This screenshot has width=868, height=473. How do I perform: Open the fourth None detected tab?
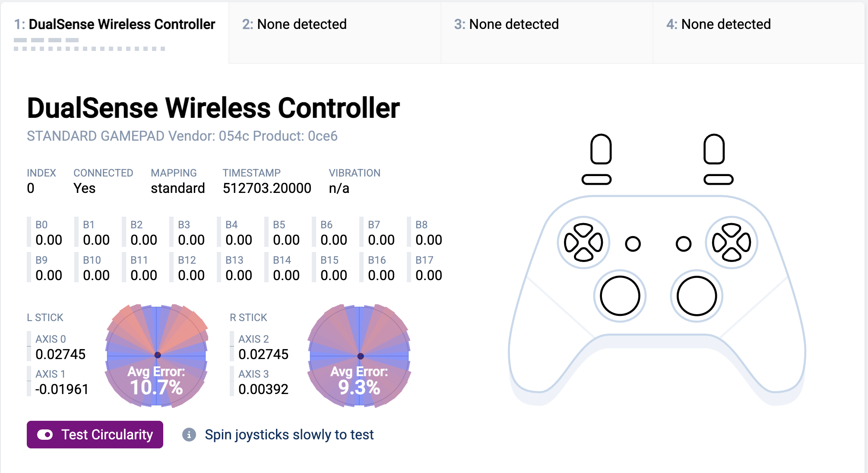click(x=718, y=25)
